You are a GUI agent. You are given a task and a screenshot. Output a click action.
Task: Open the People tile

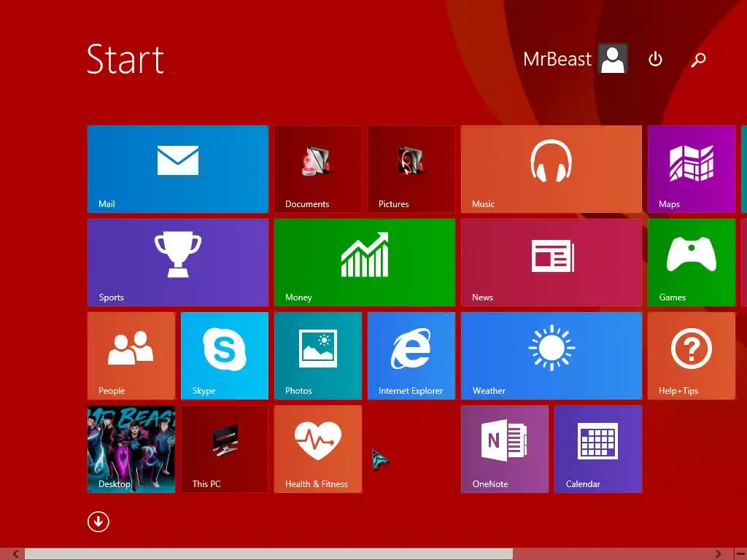pyautogui.click(x=131, y=356)
